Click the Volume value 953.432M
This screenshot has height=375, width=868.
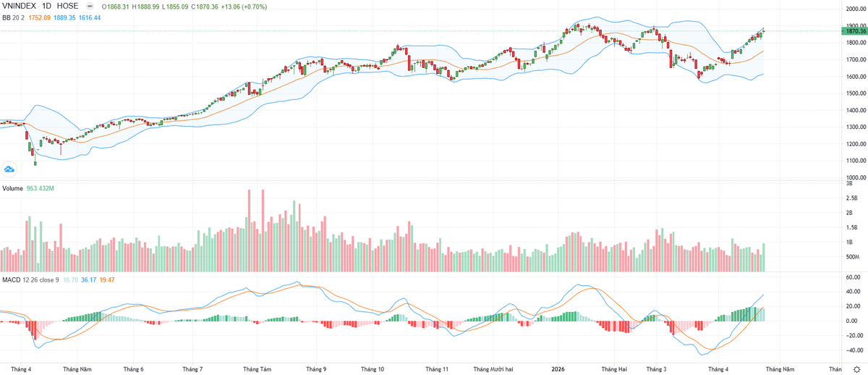pos(42,188)
